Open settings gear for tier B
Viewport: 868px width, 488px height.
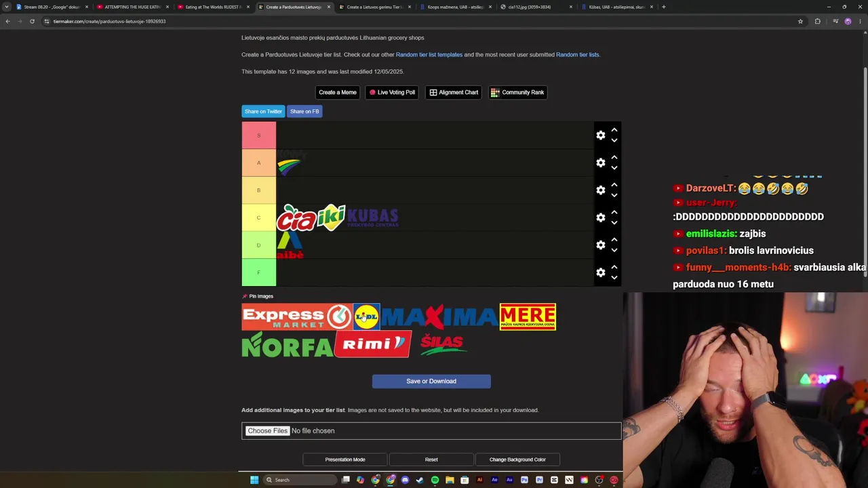[601, 190]
